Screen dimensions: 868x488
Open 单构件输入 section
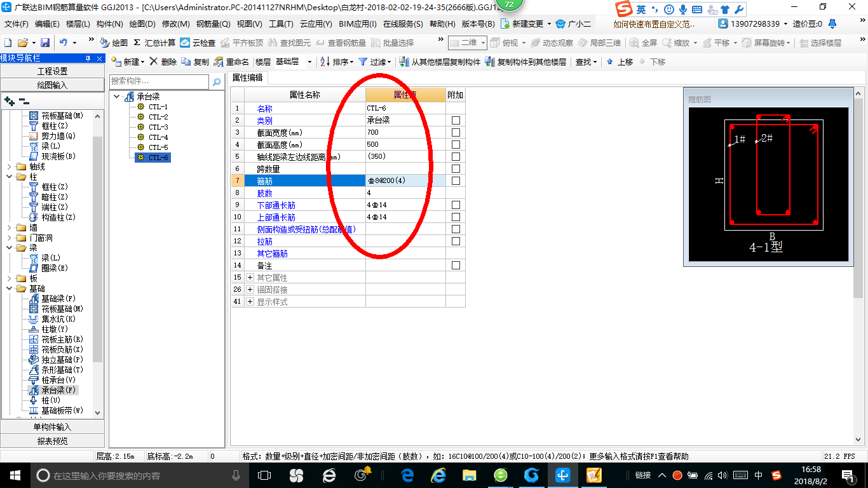click(x=52, y=427)
